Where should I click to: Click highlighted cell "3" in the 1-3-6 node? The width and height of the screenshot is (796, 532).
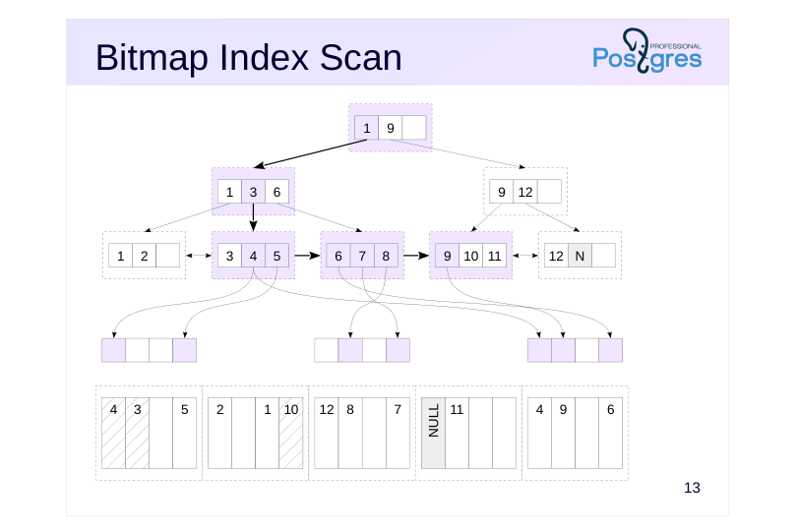click(253, 192)
